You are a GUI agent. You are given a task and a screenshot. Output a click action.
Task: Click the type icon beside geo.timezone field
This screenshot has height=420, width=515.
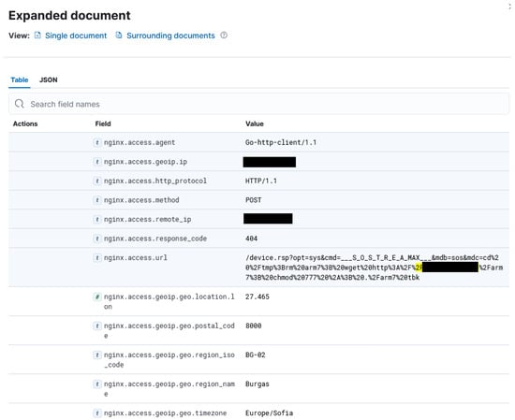[97, 413]
